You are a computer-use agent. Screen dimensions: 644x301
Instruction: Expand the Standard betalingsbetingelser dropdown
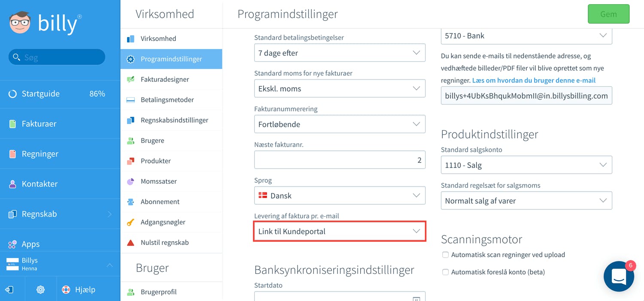click(340, 53)
